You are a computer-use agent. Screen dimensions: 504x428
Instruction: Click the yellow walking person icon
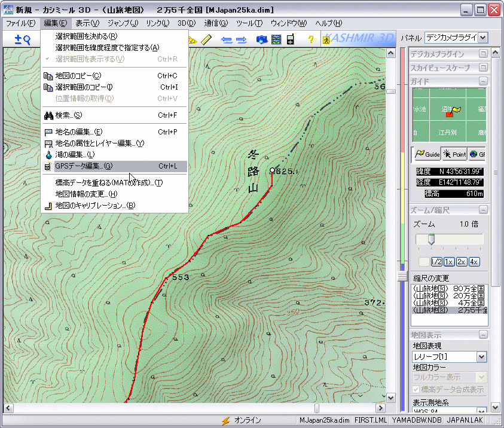click(x=326, y=40)
